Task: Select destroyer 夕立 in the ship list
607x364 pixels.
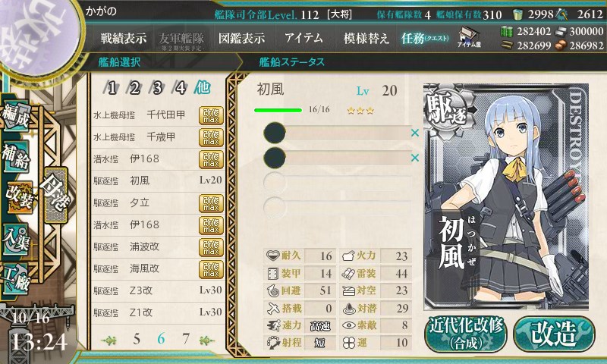Action: pos(158,202)
